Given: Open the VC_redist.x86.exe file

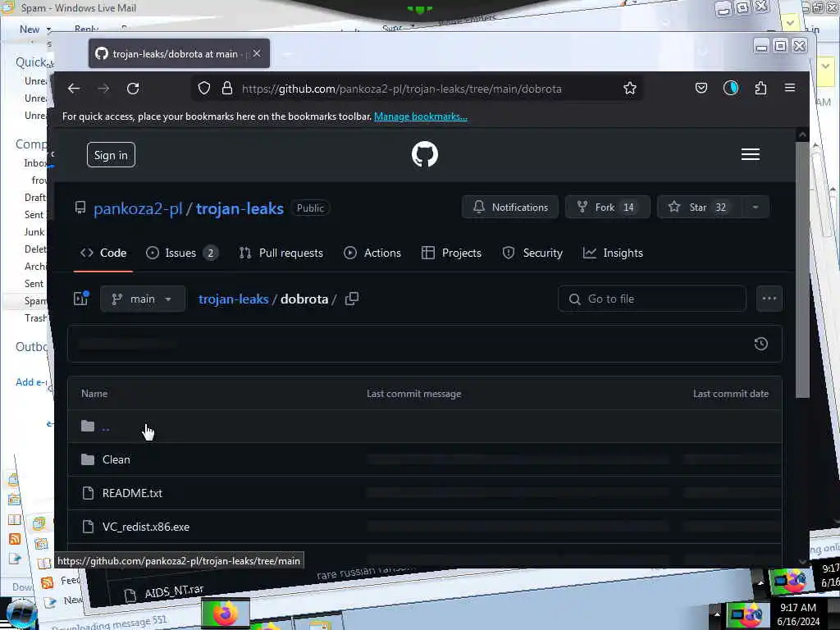Looking at the screenshot, I should tap(146, 527).
